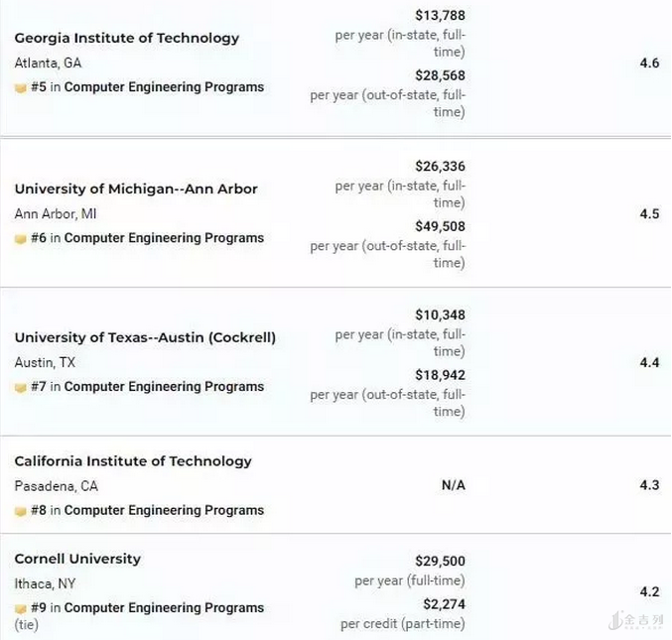The height and width of the screenshot is (640, 672).
Task: Click the #9 ranking badge icon
Action: (x=20, y=608)
